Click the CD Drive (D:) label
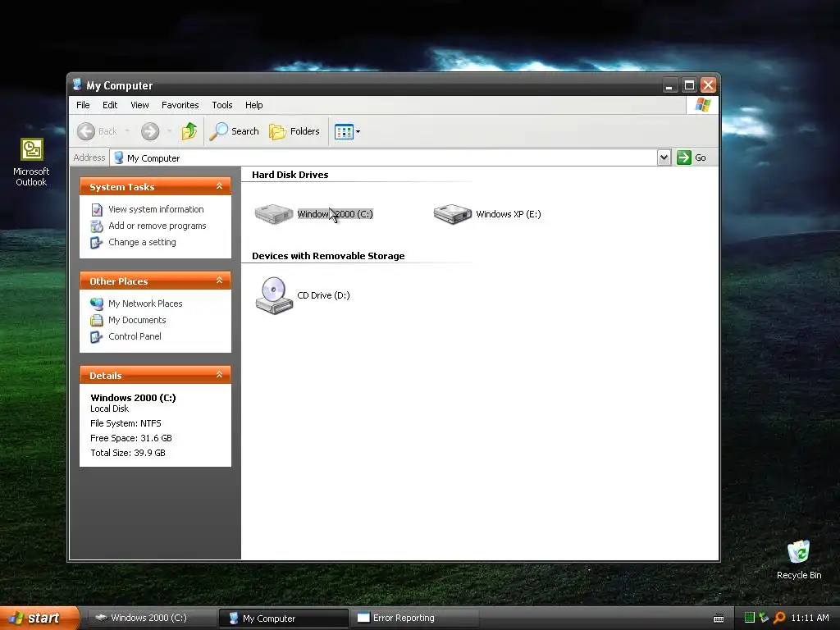Image resolution: width=840 pixels, height=630 pixels. tap(323, 295)
